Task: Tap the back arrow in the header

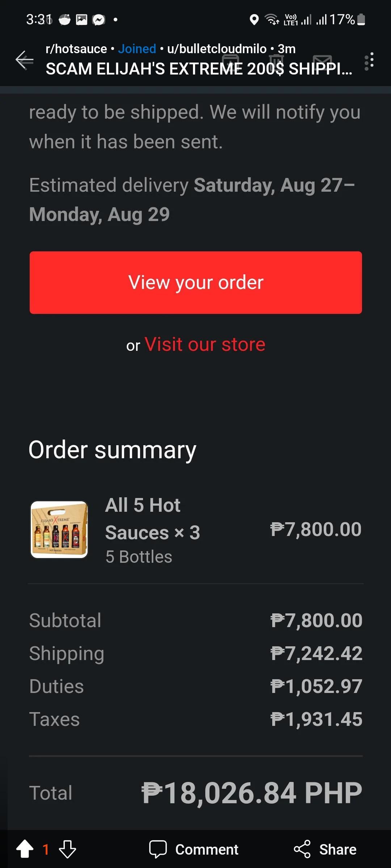Action: tap(25, 60)
